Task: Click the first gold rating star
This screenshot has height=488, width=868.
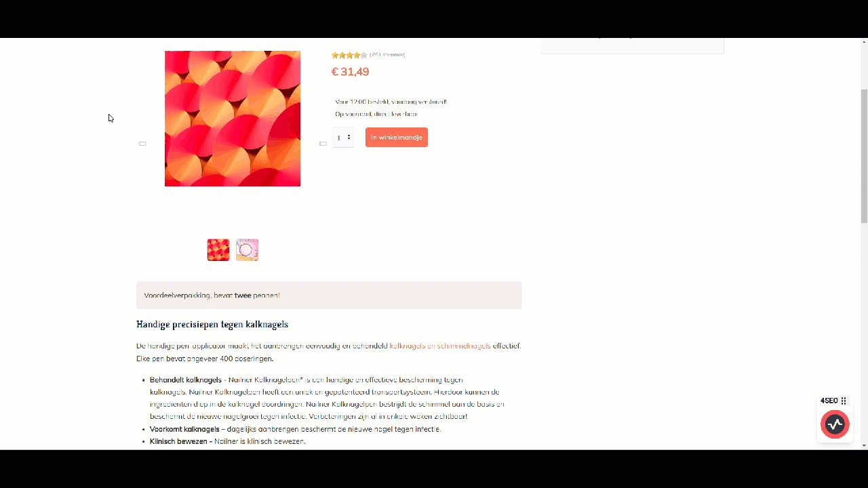Action: point(335,56)
